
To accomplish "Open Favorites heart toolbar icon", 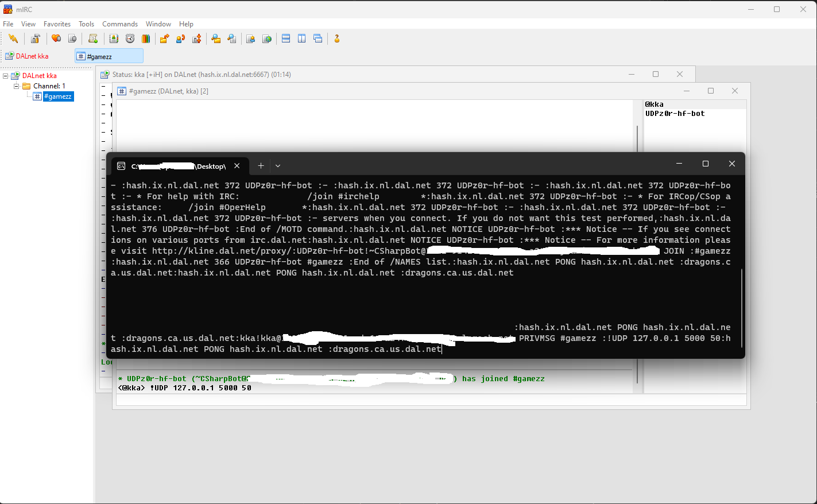I will point(56,38).
